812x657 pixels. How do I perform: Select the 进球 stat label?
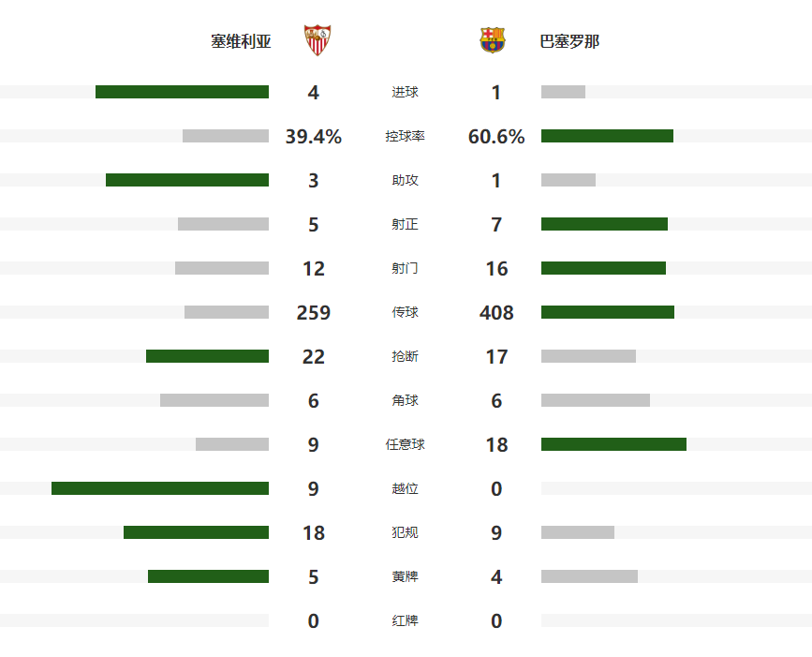click(x=405, y=92)
